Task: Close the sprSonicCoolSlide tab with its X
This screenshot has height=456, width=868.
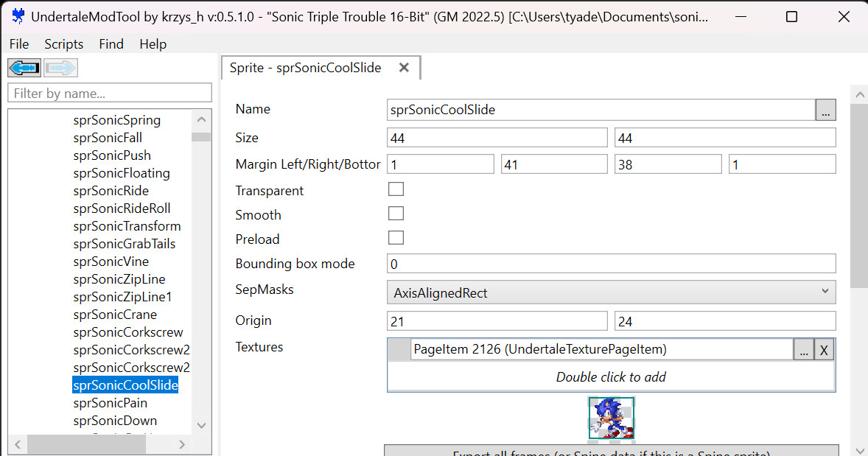Action: click(404, 67)
